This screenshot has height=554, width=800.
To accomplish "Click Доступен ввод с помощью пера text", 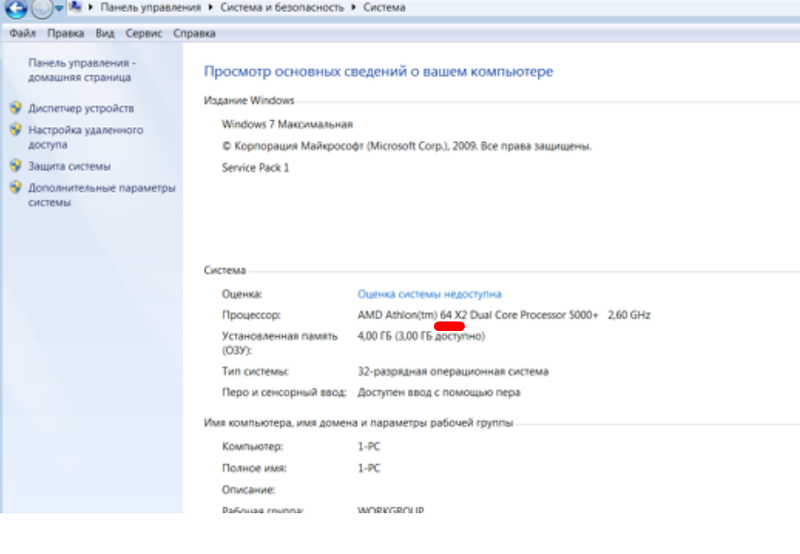I will point(439,392).
